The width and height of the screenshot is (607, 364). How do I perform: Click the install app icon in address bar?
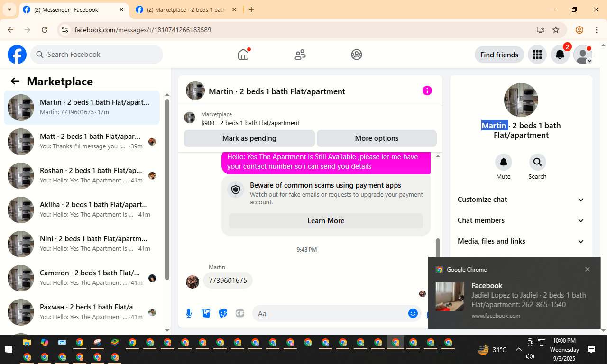[x=540, y=30]
